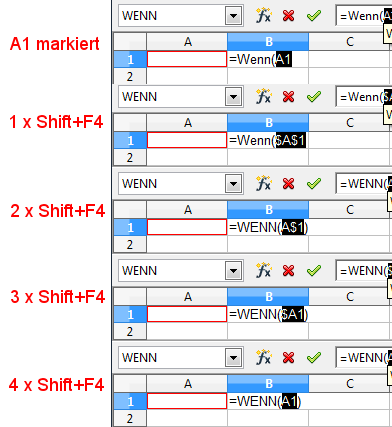This screenshot has width=392, height=427.
Task: Accept formula in the 'A1 markiert' panel
Action: (314, 16)
